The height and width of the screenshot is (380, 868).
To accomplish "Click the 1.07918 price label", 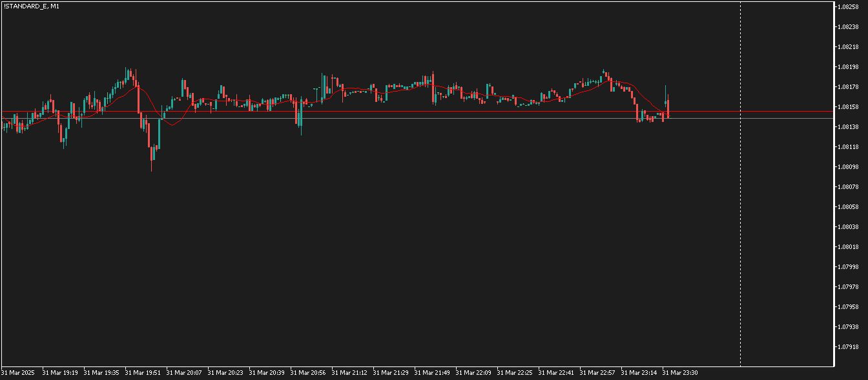I will tap(847, 347).
